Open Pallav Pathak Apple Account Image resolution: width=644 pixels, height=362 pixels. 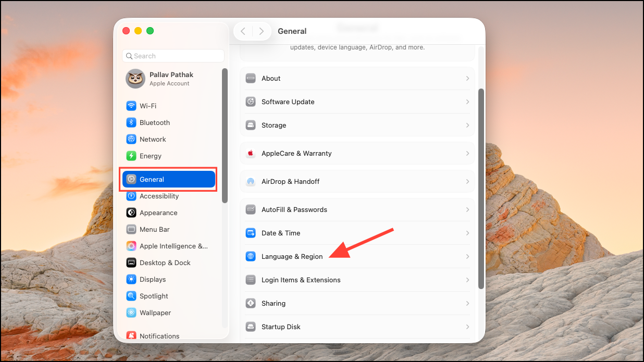(169, 79)
